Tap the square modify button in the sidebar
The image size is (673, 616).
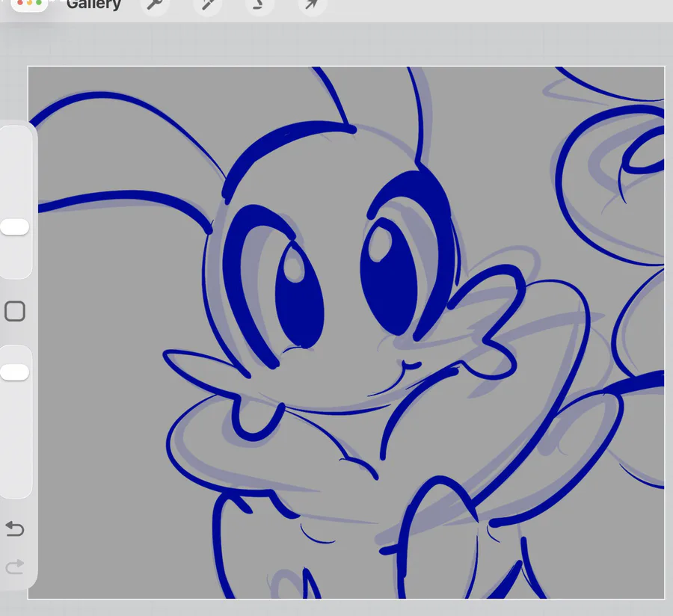point(15,311)
